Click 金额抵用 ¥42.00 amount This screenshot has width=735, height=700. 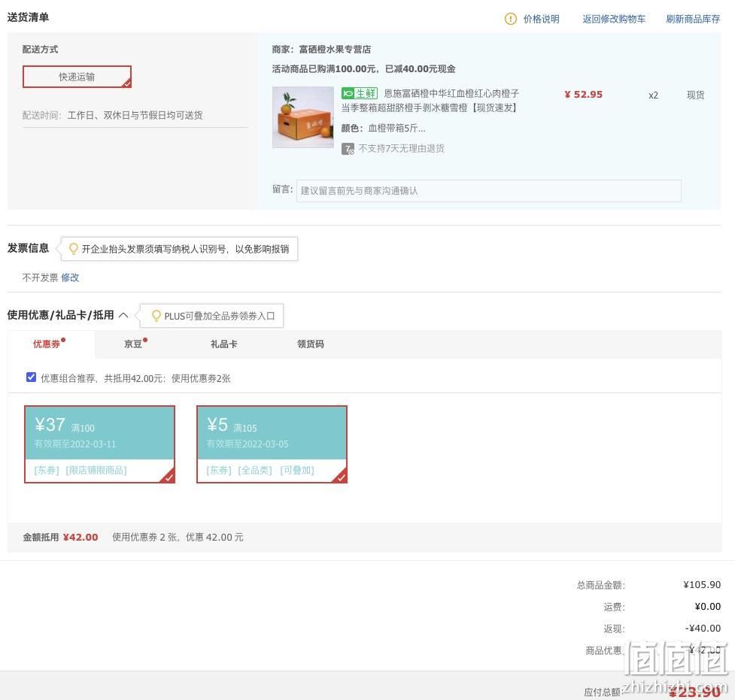point(80,537)
